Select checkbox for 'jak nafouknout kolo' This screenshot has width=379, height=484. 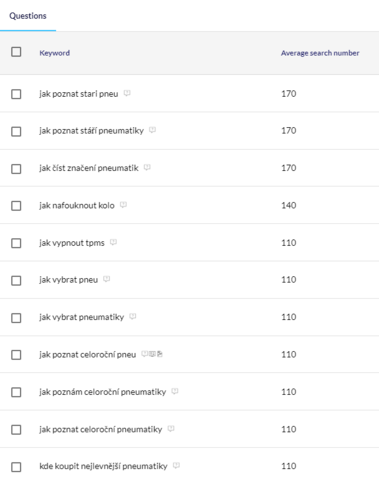[16, 206]
